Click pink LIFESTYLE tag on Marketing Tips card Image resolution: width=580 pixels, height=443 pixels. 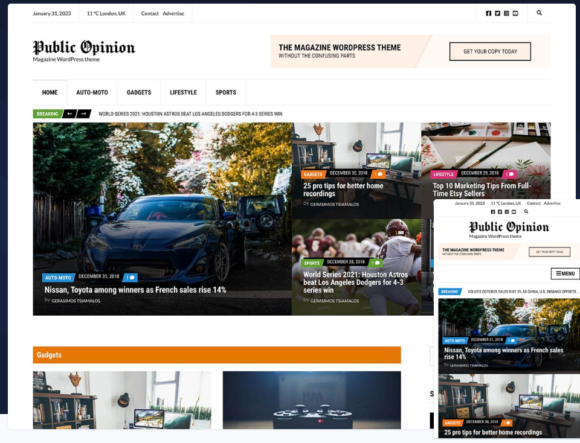tap(443, 174)
